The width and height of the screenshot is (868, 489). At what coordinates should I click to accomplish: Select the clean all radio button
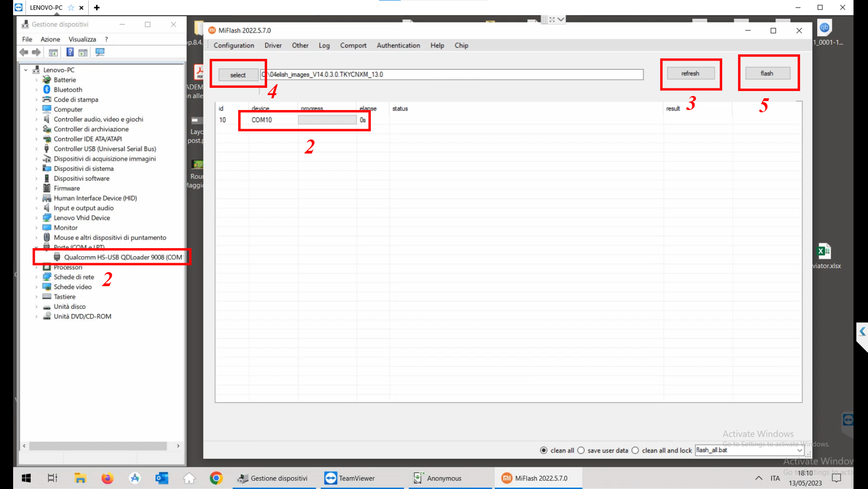(544, 450)
